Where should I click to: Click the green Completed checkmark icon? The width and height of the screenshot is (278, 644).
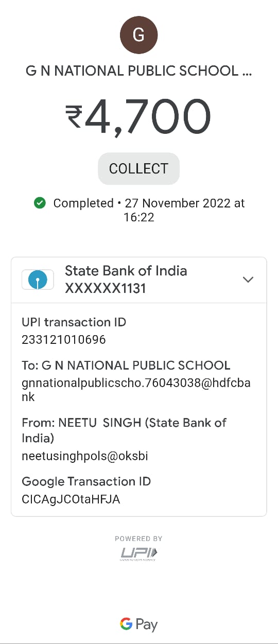click(x=40, y=203)
